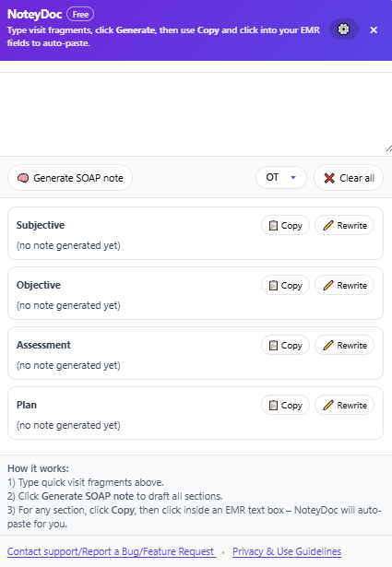
Task: Clear all note fields
Action: pos(349,178)
